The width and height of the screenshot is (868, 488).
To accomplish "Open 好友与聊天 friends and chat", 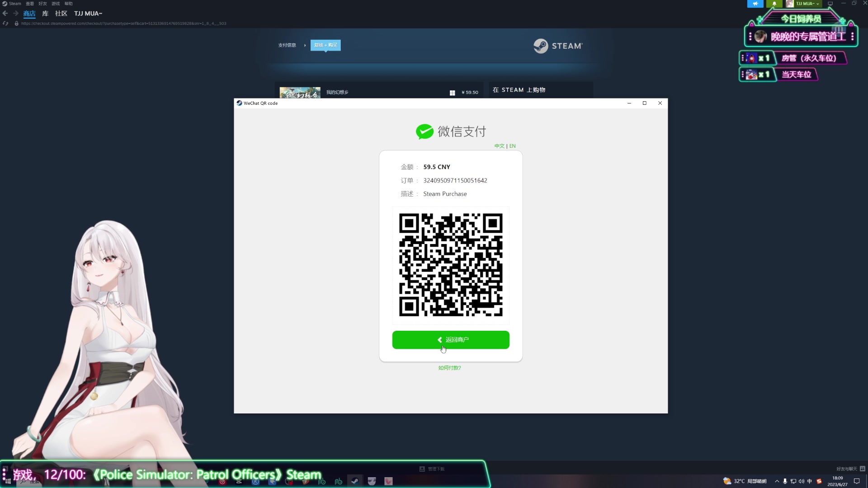I will click(850, 469).
